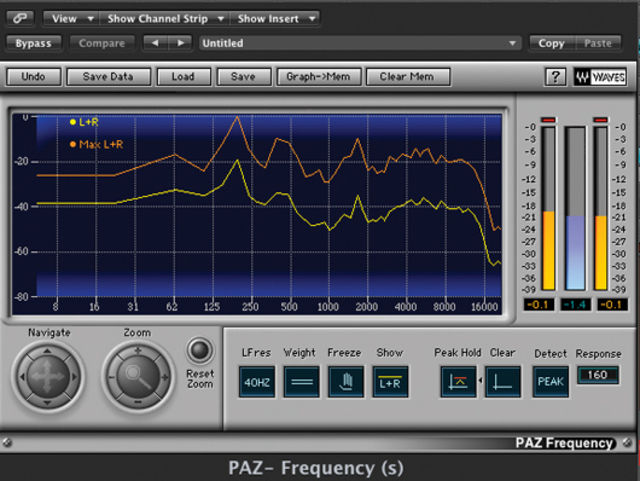Open the Untitled preset dropdown
The image size is (640, 481).
coord(360,43)
